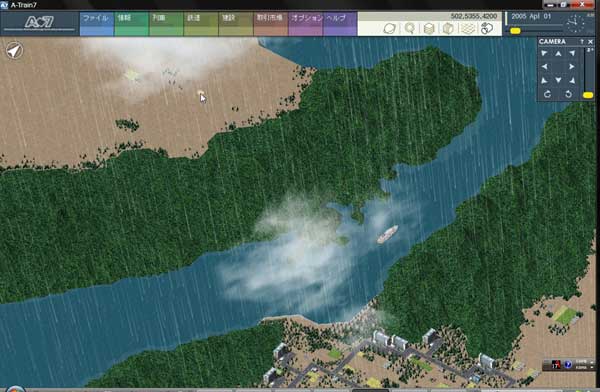Click the CAMERA panel help question mark
The height and width of the screenshot is (392, 600).
(x=582, y=41)
